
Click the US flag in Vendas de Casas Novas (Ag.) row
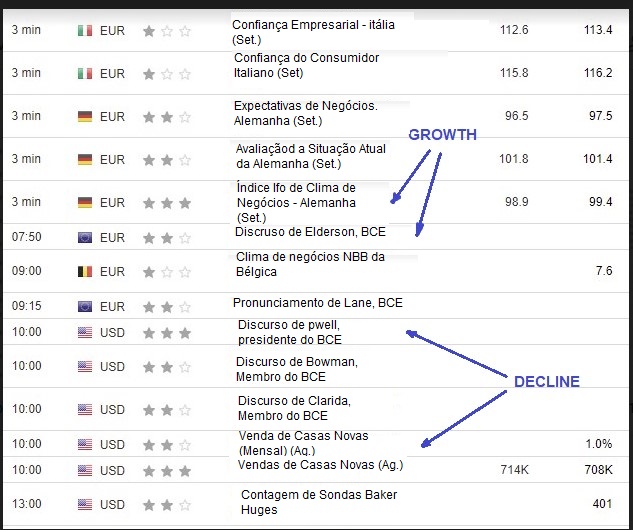click(85, 470)
